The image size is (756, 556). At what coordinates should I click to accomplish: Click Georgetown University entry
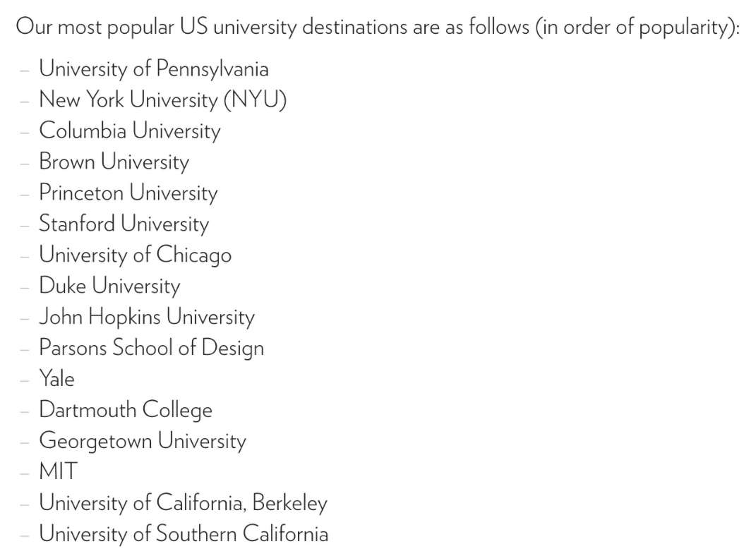143,441
